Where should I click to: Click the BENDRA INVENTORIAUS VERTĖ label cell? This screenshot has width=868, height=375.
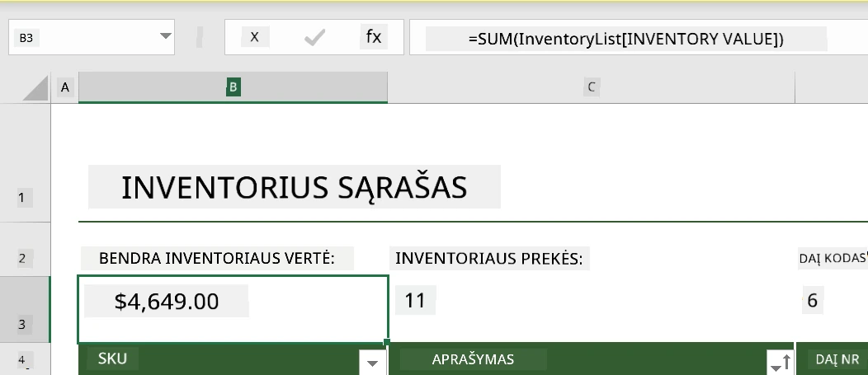[217, 258]
